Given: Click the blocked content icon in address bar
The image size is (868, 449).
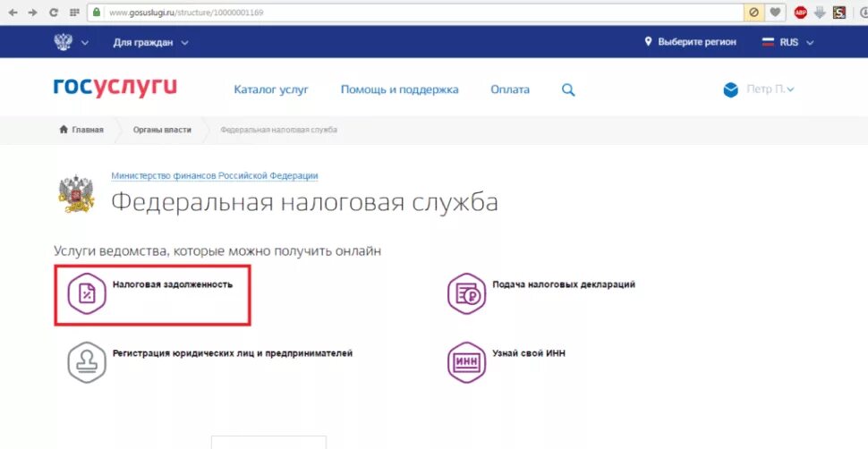Looking at the screenshot, I should pos(753,13).
